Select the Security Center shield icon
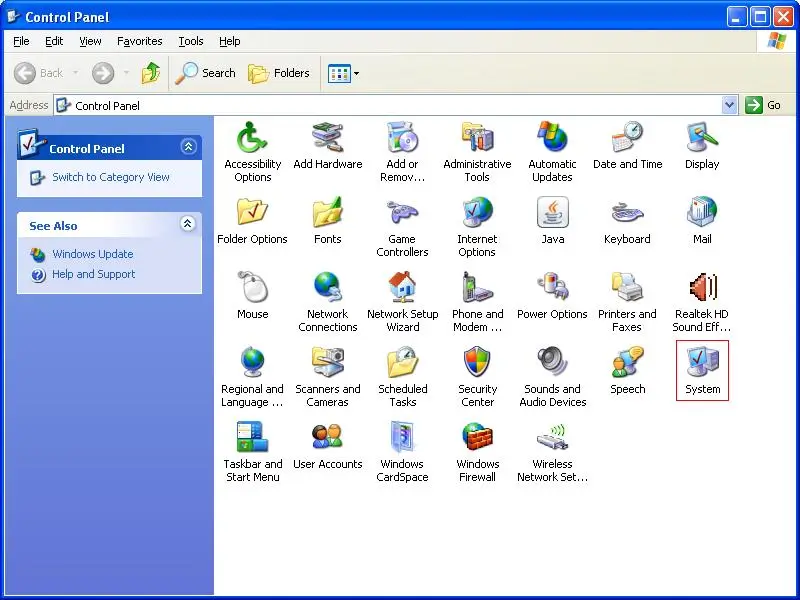This screenshot has width=800, height=600. pyautogui.click(x=477, y=361)
